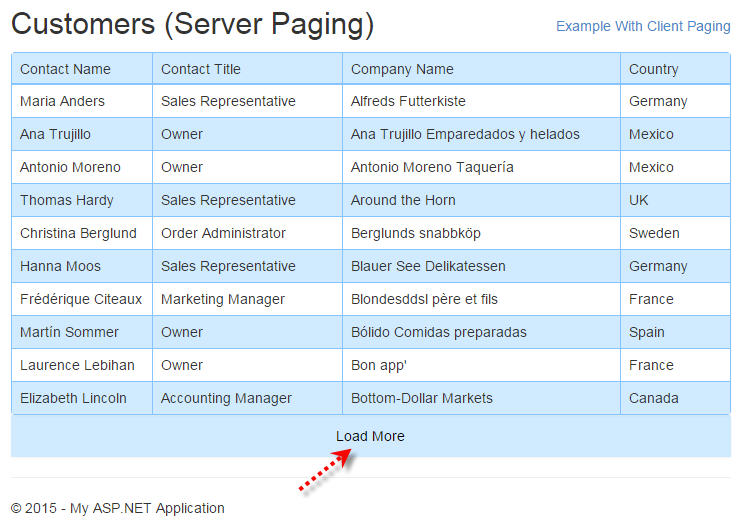
Task: Select the Christina Berglund cell
Action: [x=82, y=233]
